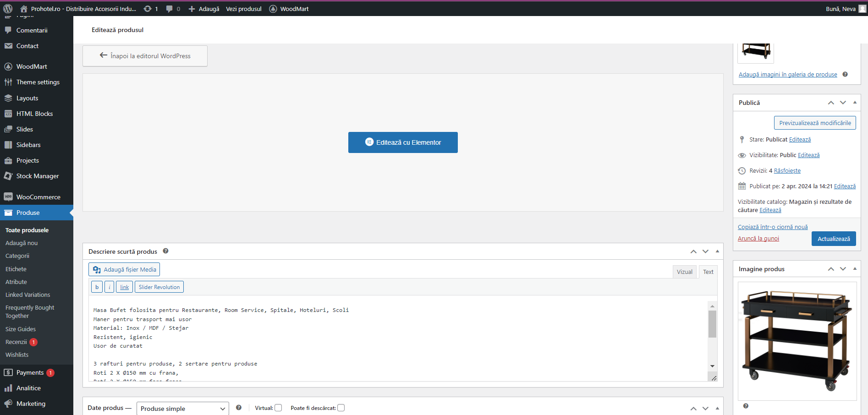Click help icon next to Descriere scurtă produs
Image resolution: width=868 pixels, height=415 pixels.
pos(165,251)
